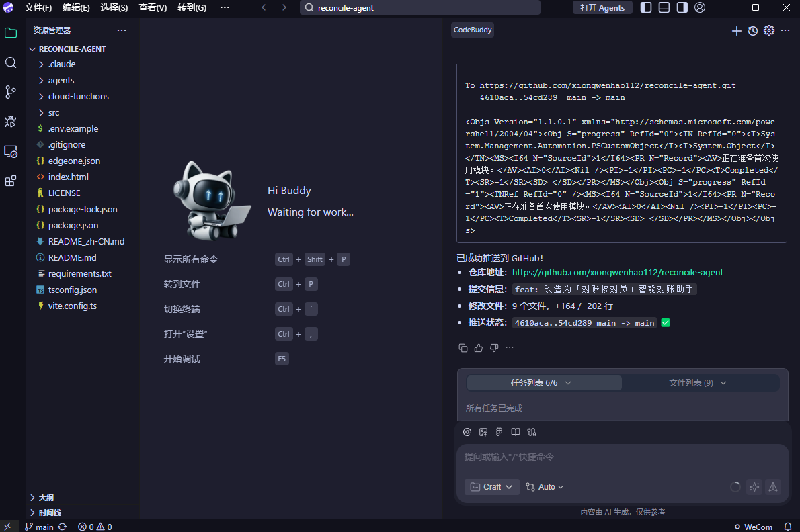
Task: Toggle bottom panel layout button
Action: coord(664,7)
